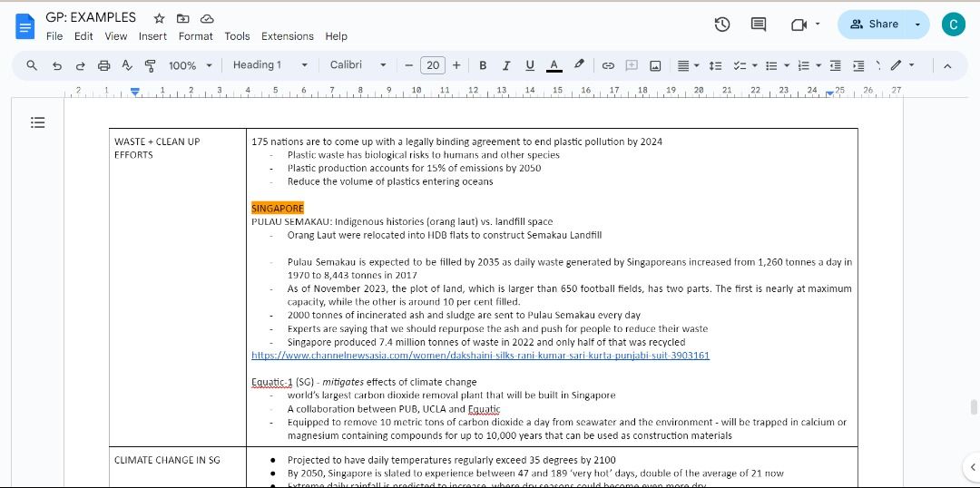Toggle italic formatting
Image resolution: width=980 pixels, height=488 pixels.
[x=506, y=65]
